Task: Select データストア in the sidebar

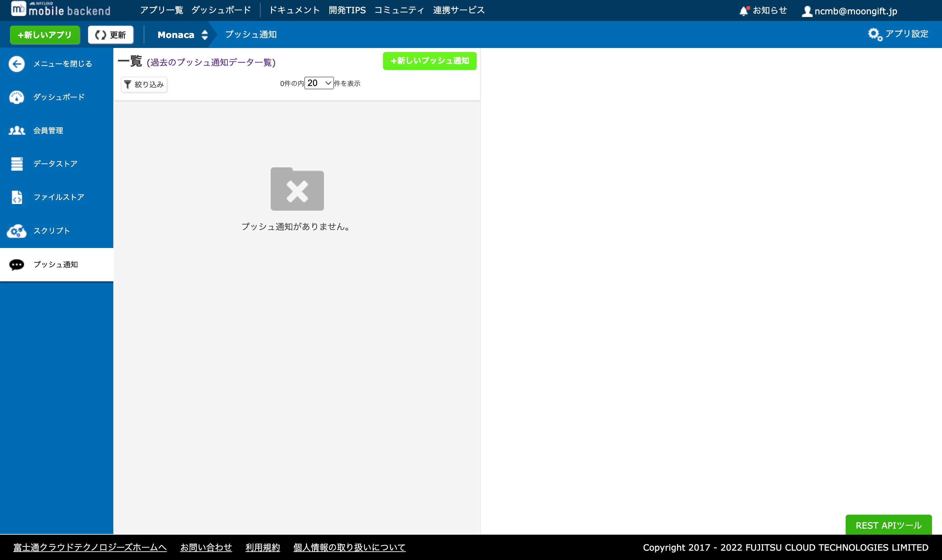Action: coord(57,164)
